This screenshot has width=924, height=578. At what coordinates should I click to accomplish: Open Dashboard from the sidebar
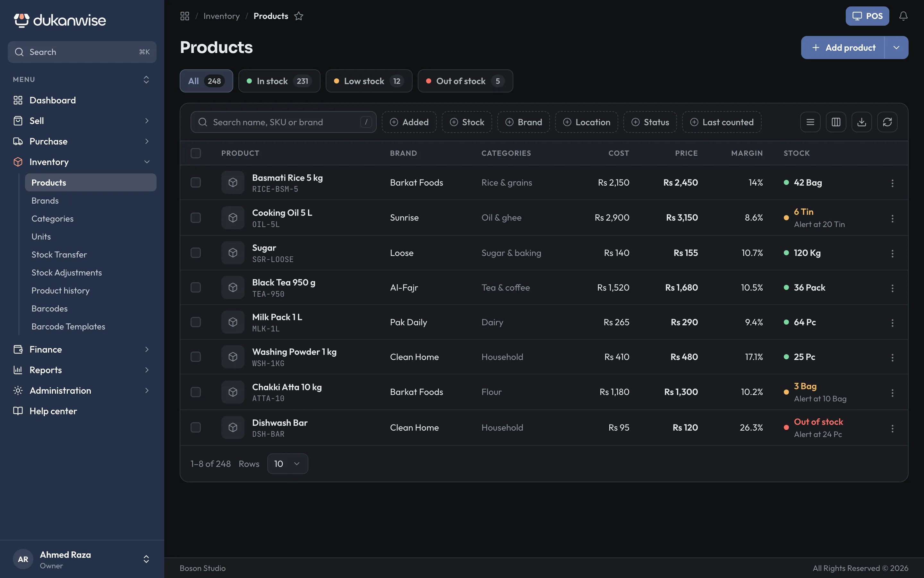[x=82, y=100]
